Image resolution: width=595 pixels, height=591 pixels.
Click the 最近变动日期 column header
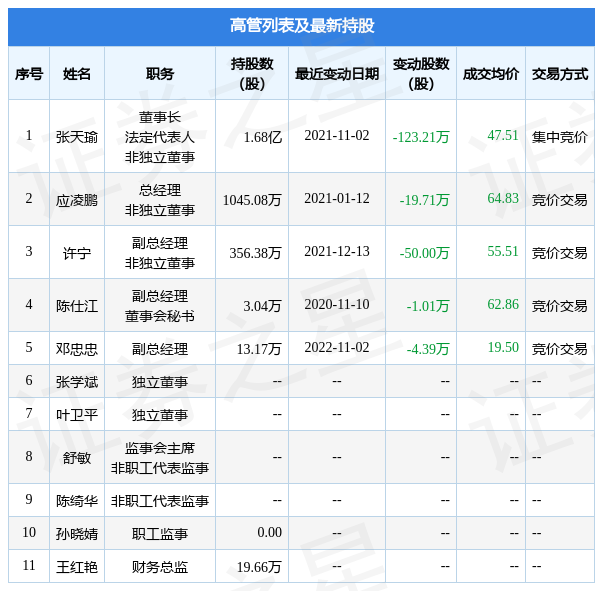tap(337, 73)
